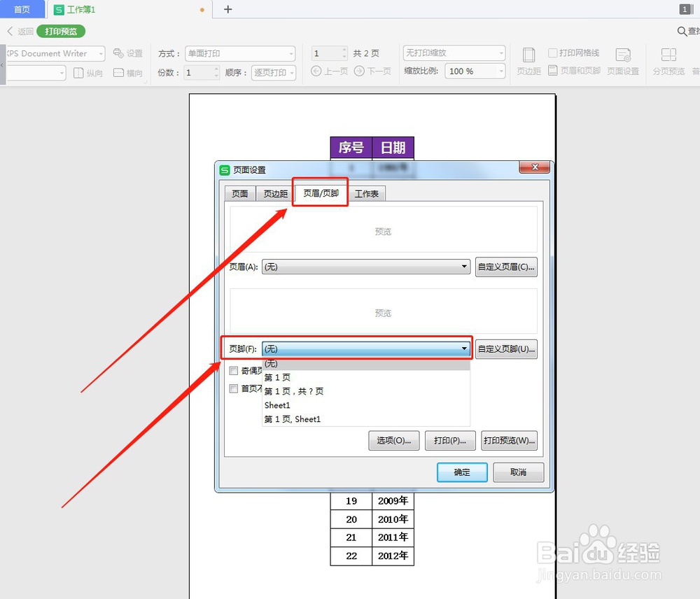The width and height of the screenshot is (700, 599).
Task: Add a new tab with plus icon
Action: [227, 9]
